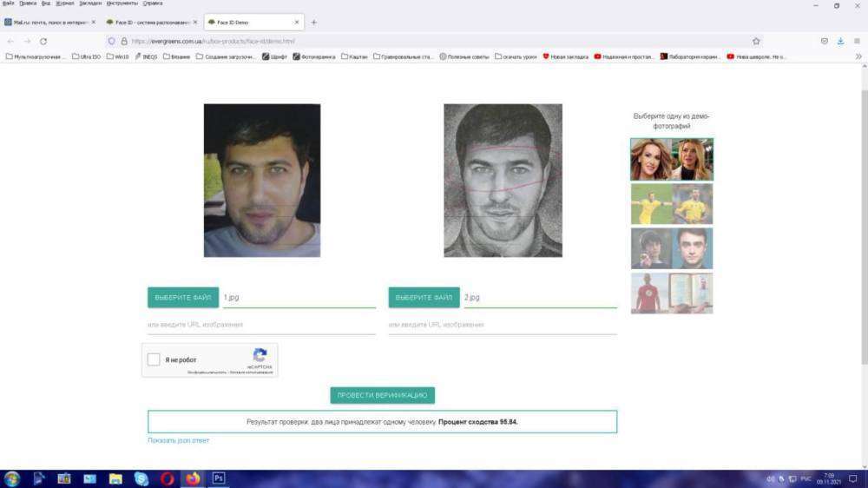
Task: Open the "Инструменты" menu
Action: coord(122,3)
